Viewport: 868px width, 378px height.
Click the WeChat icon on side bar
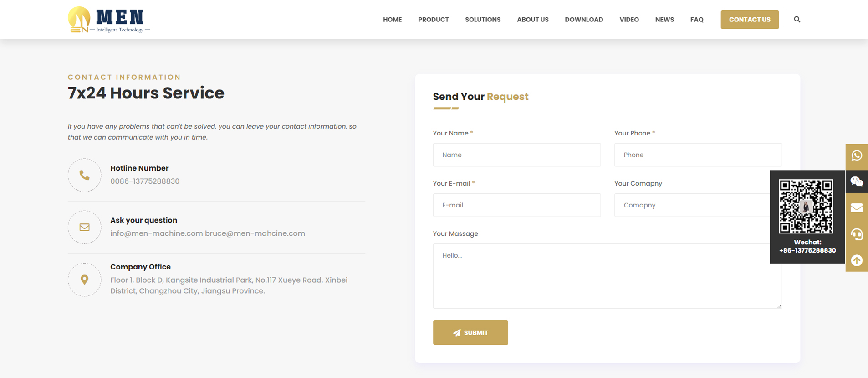pyautogui.click(x=857, y=182)
